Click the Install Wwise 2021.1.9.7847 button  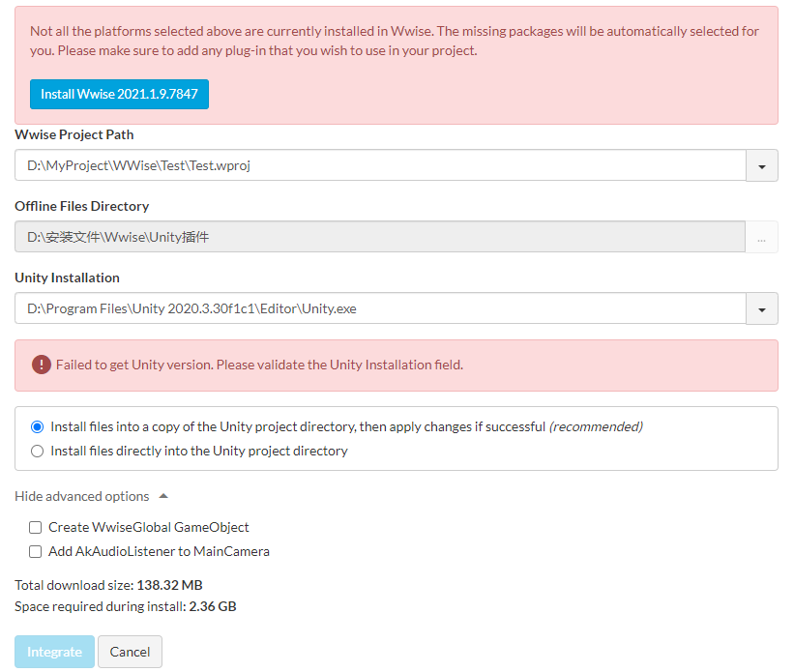[x=119, y=95]
